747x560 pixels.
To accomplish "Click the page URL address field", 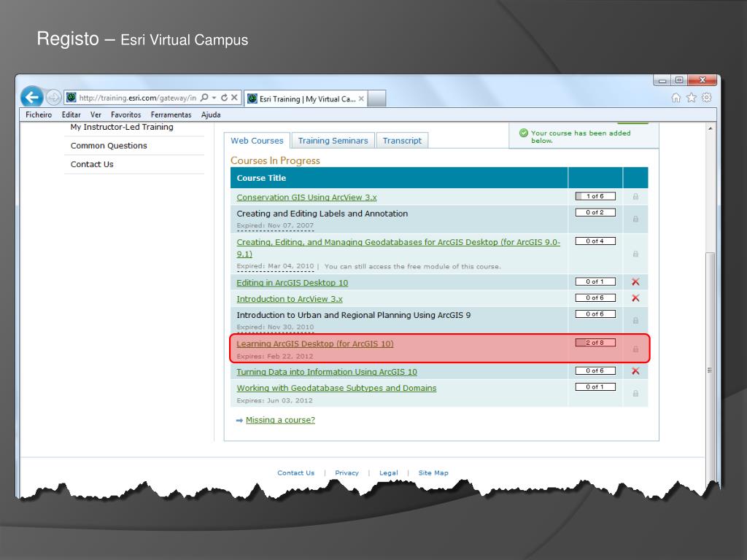I will pyautogui.click(x=138, y=98).
